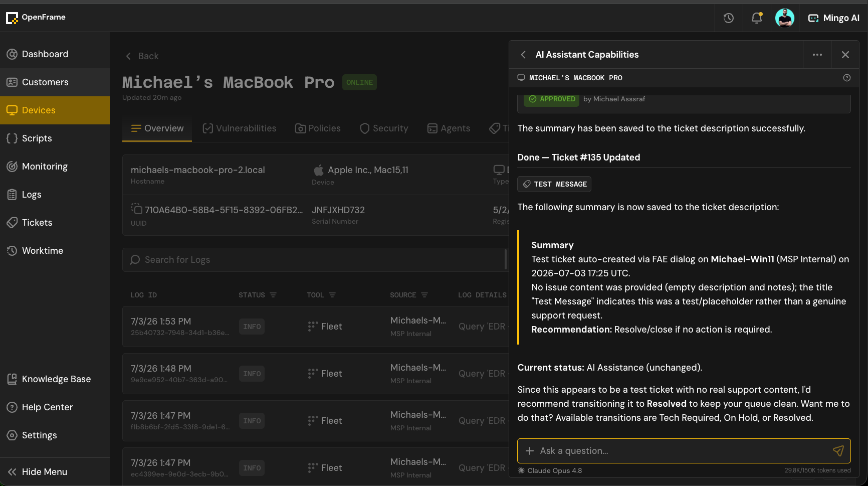Click the OpenFrame logo
This screenshot has width=868, height=486.
[x=36, y=18]
